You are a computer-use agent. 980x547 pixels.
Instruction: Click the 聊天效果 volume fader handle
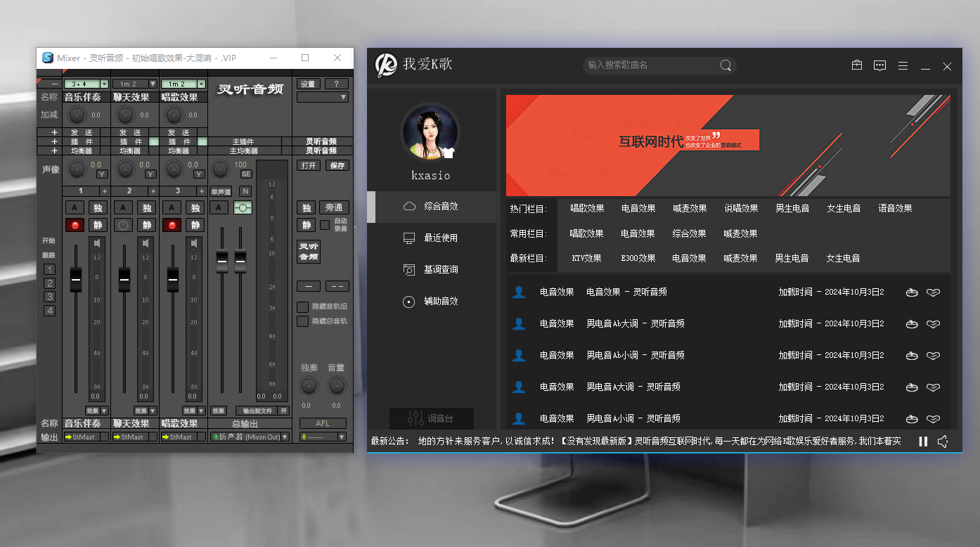[124, 279]
